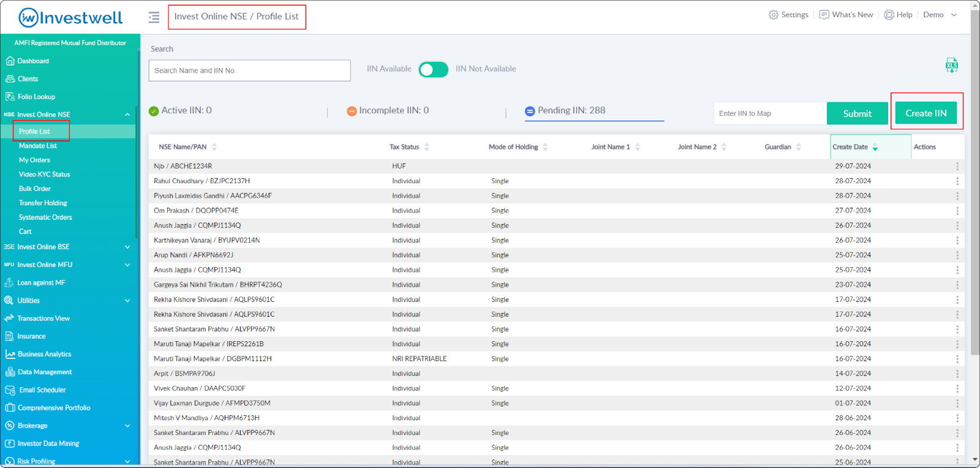Open Demo user dropdown

point(940,15)
